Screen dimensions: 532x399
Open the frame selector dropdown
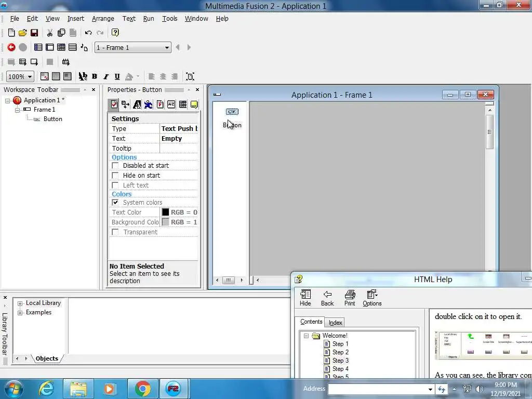[x=167, y=47]
